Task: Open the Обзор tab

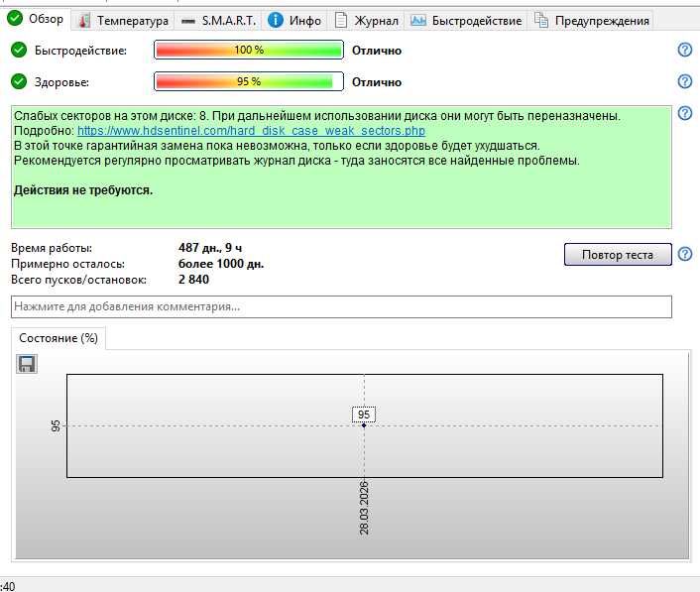Action: [x=37, y=19]
